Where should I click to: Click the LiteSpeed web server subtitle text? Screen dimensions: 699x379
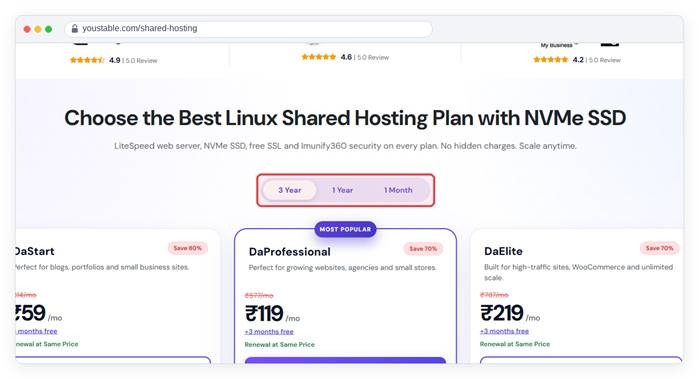345,146
